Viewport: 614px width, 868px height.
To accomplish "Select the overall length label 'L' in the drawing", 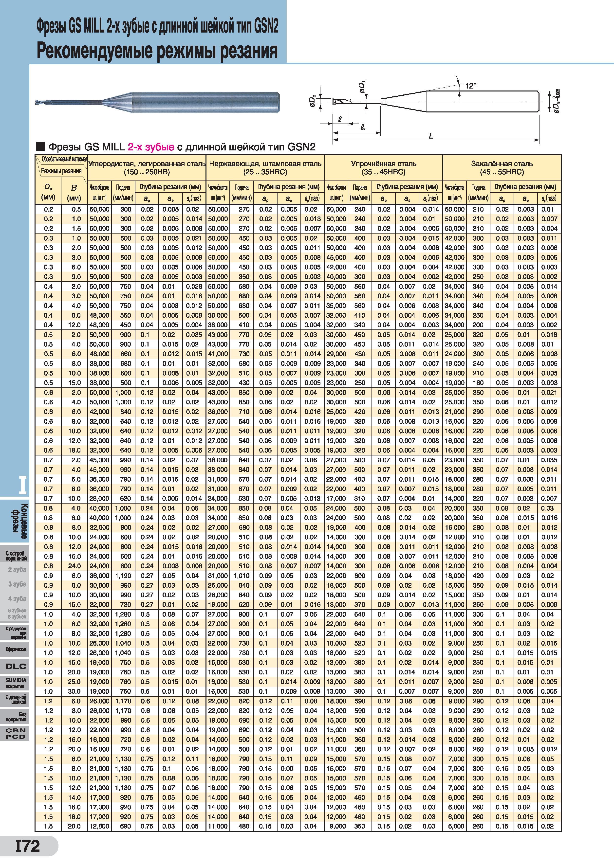I will pyautogui.click(x=431, y=136).
